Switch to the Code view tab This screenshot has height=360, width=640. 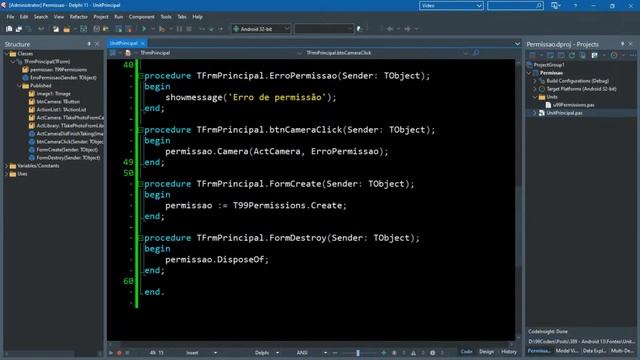(466, 351)
